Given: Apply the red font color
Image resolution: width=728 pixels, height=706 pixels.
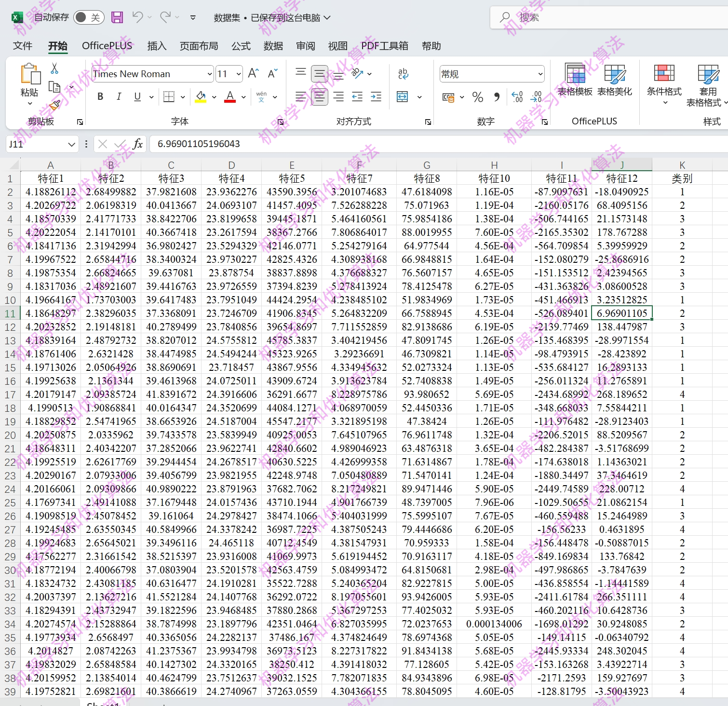Looking at the screenshot, I should coord(230,97).
